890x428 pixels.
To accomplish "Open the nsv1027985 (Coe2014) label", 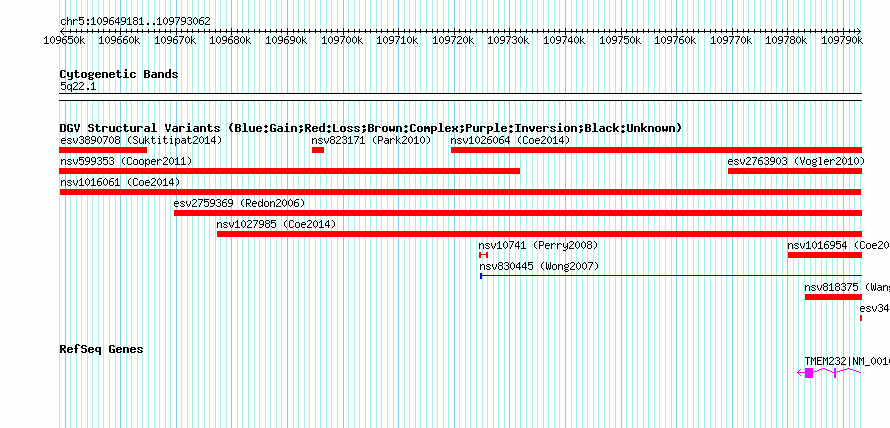I will [276, 225].
